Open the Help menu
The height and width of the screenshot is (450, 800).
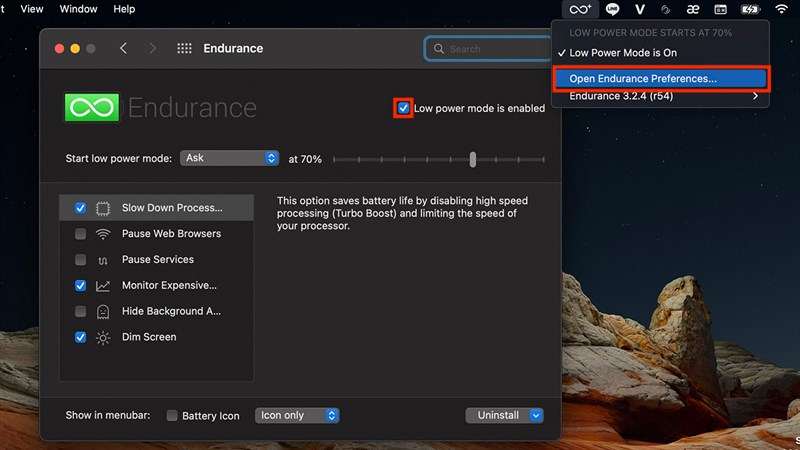click(x=124, y=9)
